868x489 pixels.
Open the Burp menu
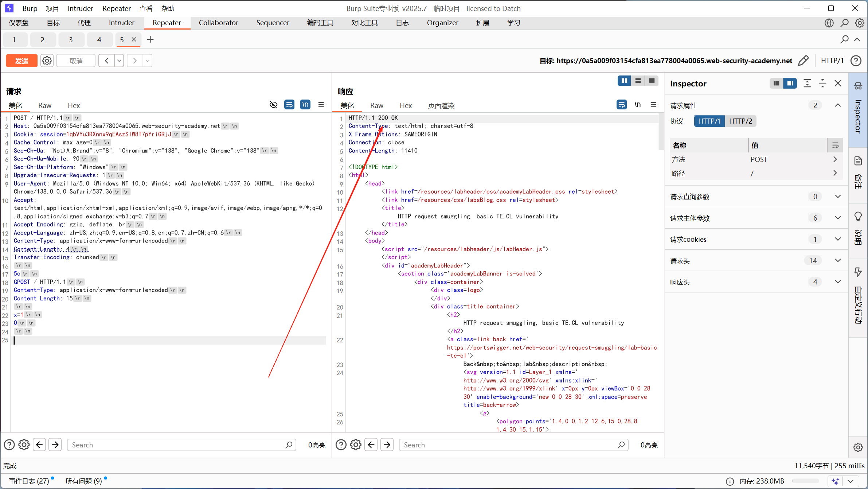coord(30,8)
